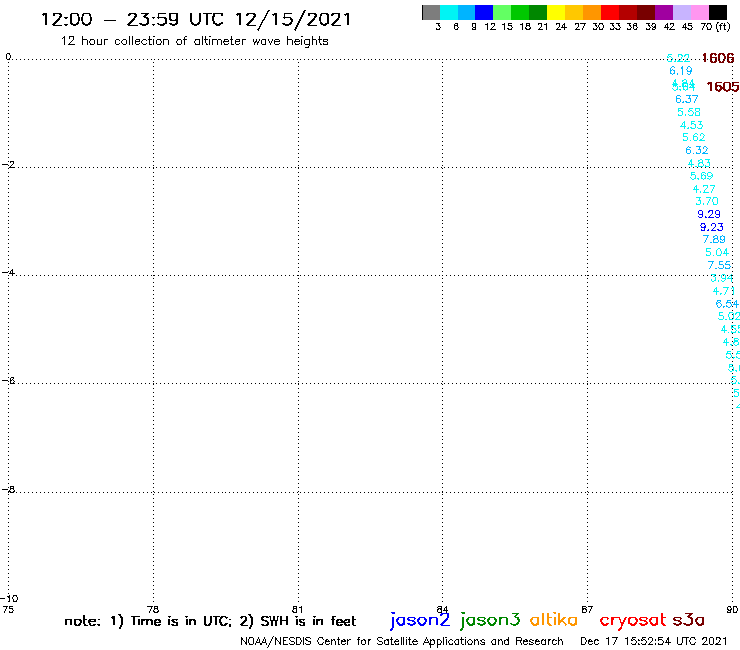
Task: Click the legend unit label '70 (ft)'
Action: [715, 27]
